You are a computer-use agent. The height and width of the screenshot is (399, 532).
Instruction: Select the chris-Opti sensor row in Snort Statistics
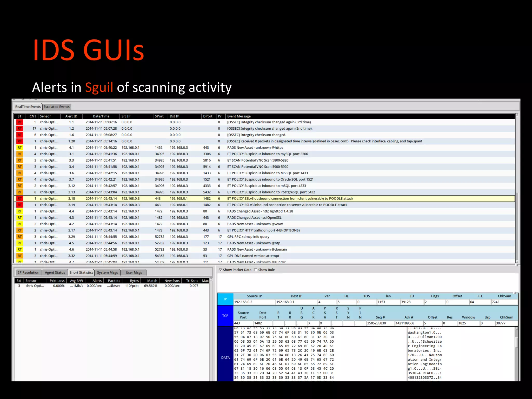click(x=112, y=286)
